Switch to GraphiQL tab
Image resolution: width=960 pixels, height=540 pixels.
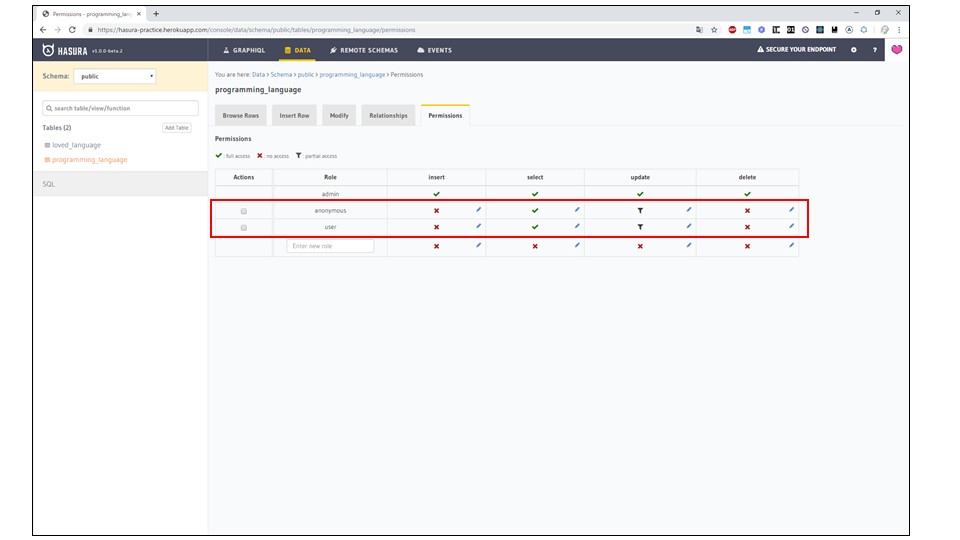pos(244,50)
